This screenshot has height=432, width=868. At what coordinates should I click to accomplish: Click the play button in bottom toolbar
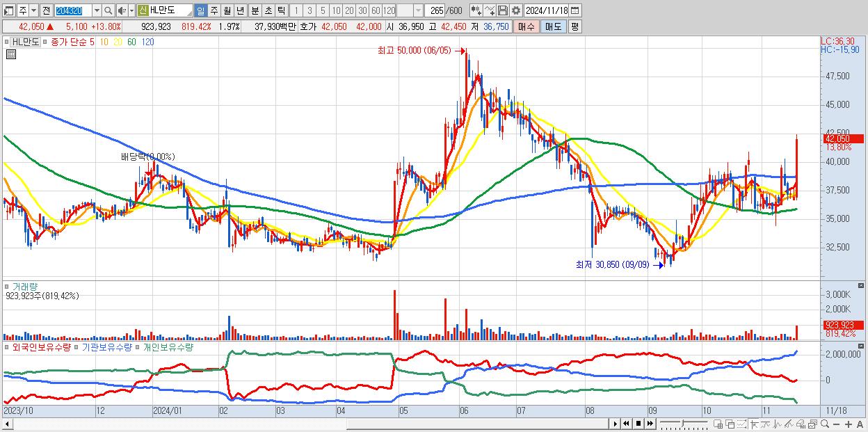(616, 424)
